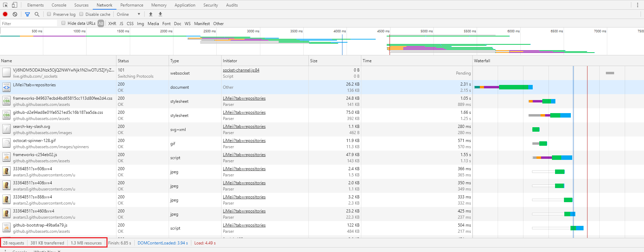
Task: Click avatar thumbnail for 33364851?s=460&v=4
Action: pos(7,214)
